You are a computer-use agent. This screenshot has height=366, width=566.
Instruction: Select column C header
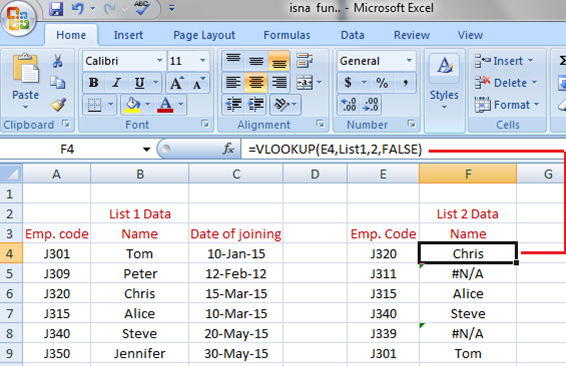pyautogui.click(x=236, y=174)
